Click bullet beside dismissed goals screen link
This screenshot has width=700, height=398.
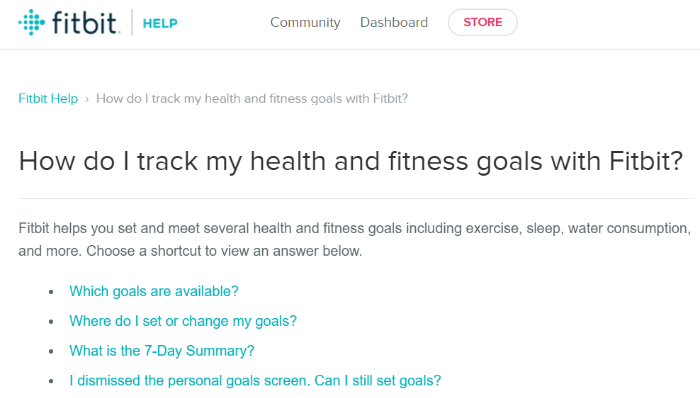coord(51,381)
